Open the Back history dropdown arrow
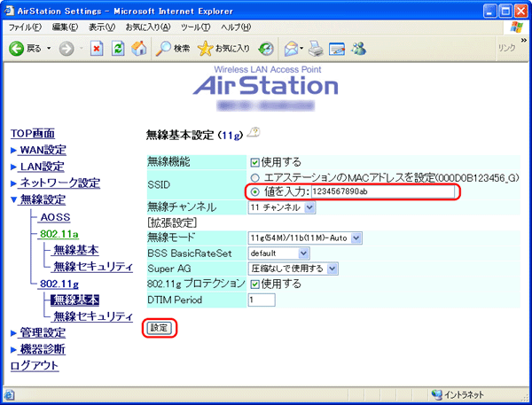This screenshot has height=405, width=532. tap(49, 49)
